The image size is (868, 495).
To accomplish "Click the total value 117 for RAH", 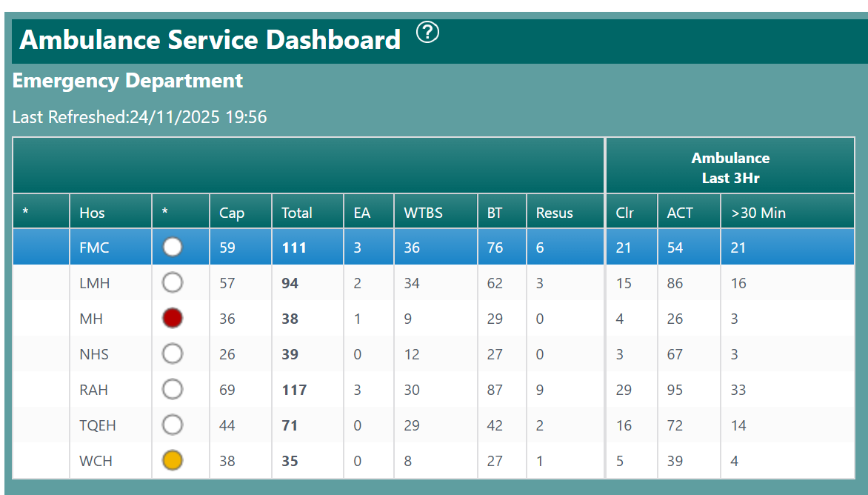I will click(x=294, y=390).
